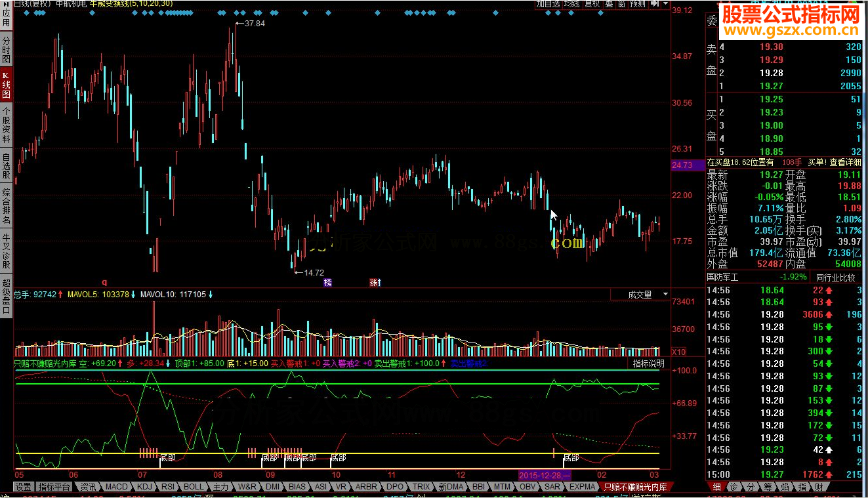Click the 均线 toolbar button

pos(571,4)
